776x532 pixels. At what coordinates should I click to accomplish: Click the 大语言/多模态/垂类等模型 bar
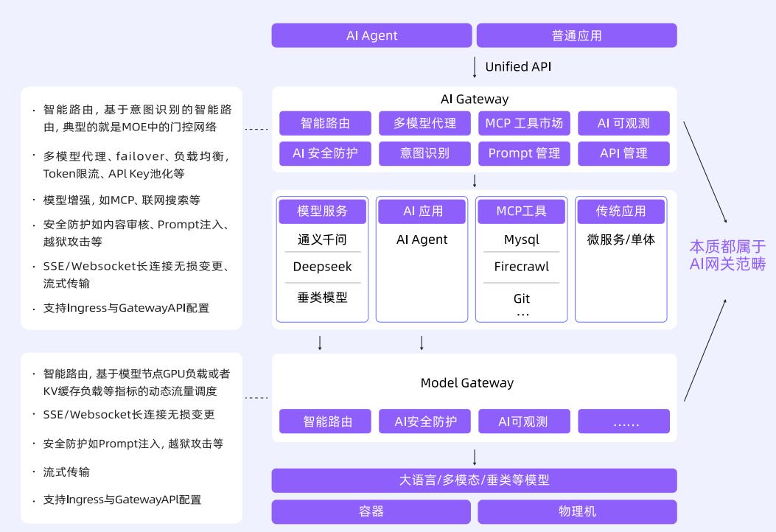(x=474, y=480)
